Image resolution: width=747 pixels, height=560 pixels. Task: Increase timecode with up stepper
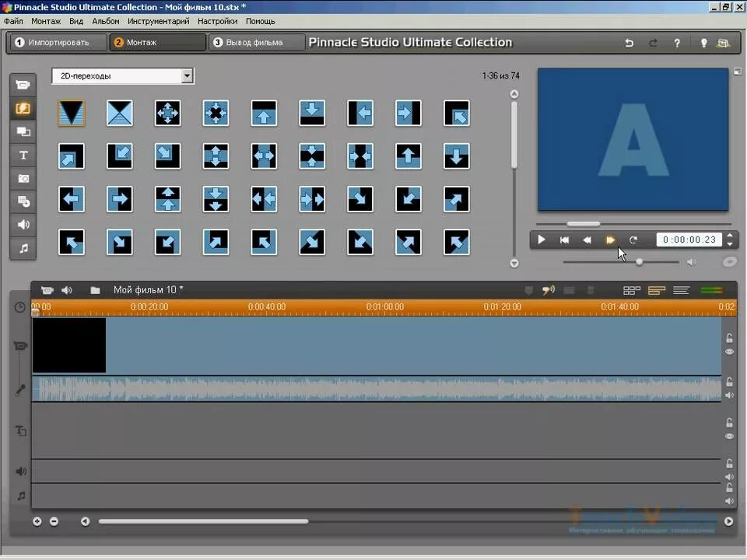(x=730, y=235)
